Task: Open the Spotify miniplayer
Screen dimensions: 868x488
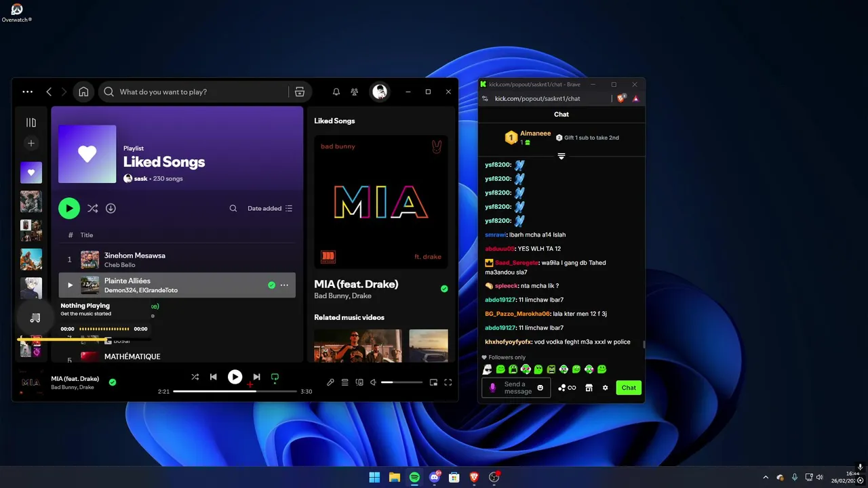Action: click(433, 382)
